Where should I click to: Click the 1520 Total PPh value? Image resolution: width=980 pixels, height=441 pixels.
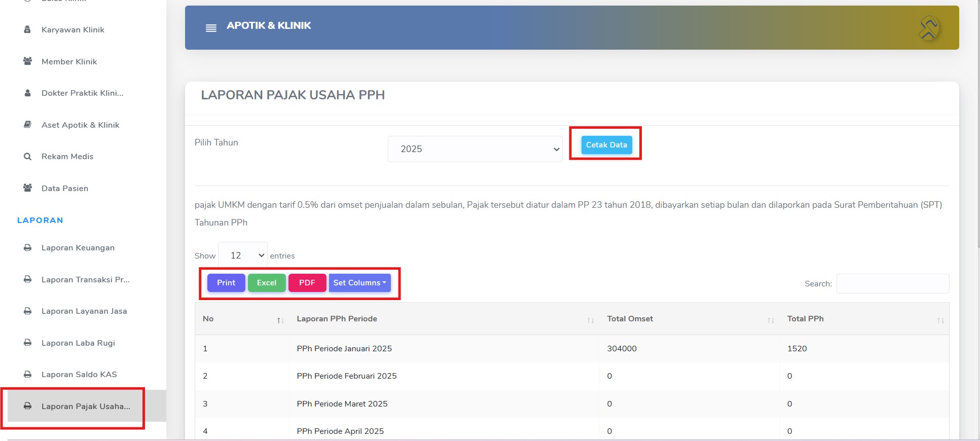point(797,349)
